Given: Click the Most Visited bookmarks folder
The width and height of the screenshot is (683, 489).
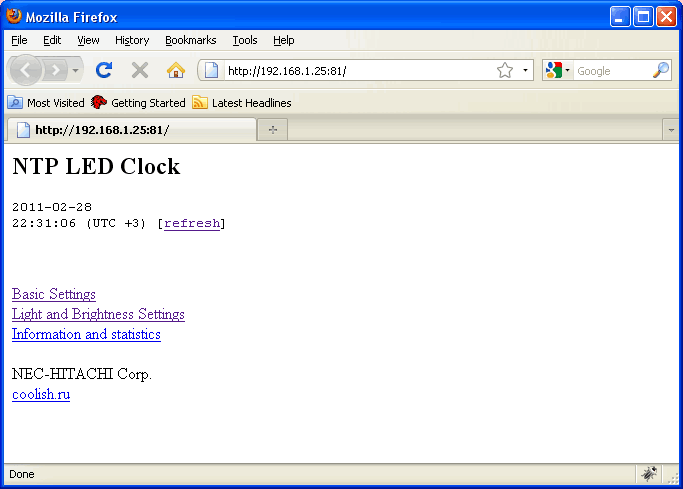Looking at the screenshot, I should click(46, 103).
